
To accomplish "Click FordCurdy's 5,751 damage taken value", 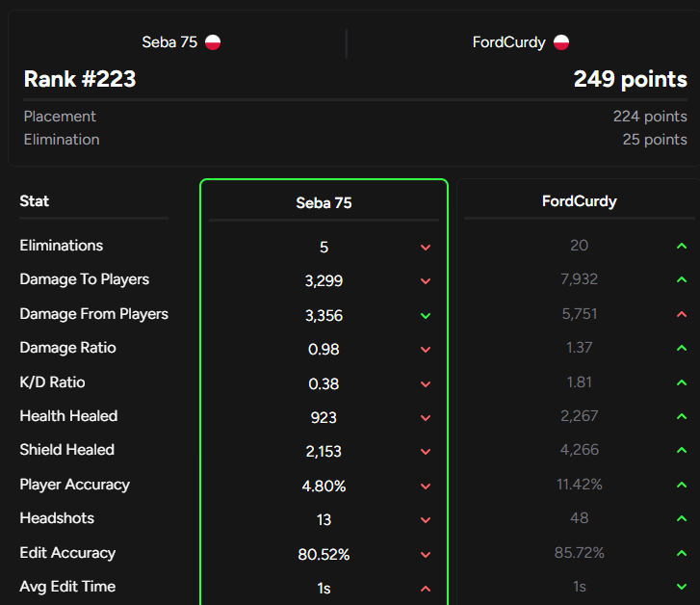I will pyautogui.click(x=579, y=314).
